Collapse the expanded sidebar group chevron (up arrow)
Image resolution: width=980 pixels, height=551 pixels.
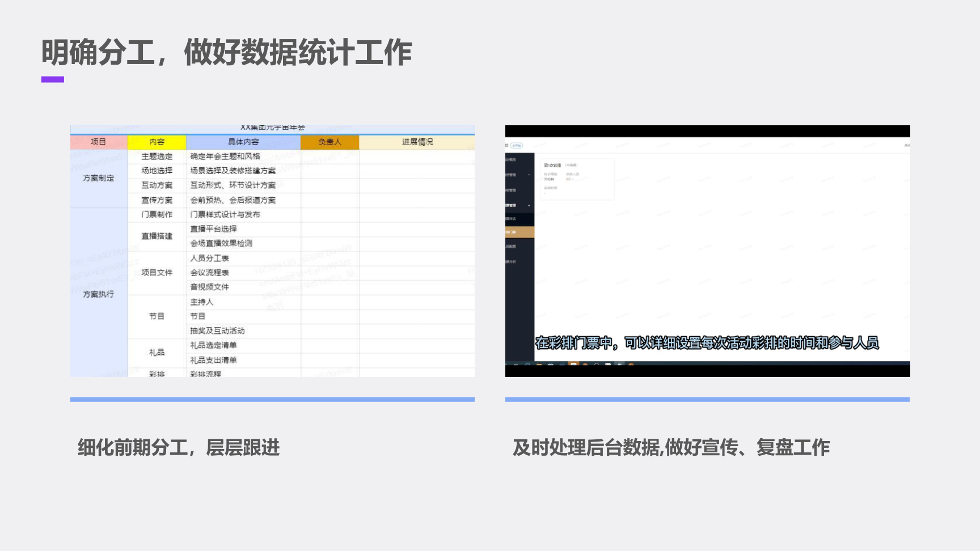click(529, 205)
